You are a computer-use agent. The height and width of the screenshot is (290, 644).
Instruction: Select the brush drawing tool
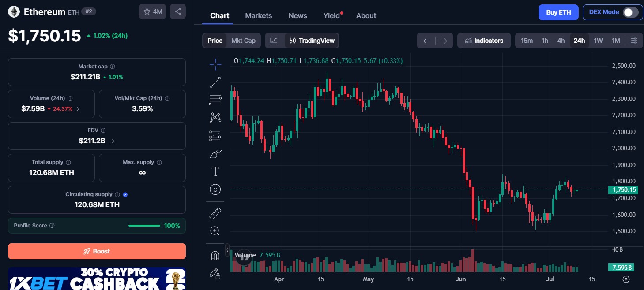(215, 154)
